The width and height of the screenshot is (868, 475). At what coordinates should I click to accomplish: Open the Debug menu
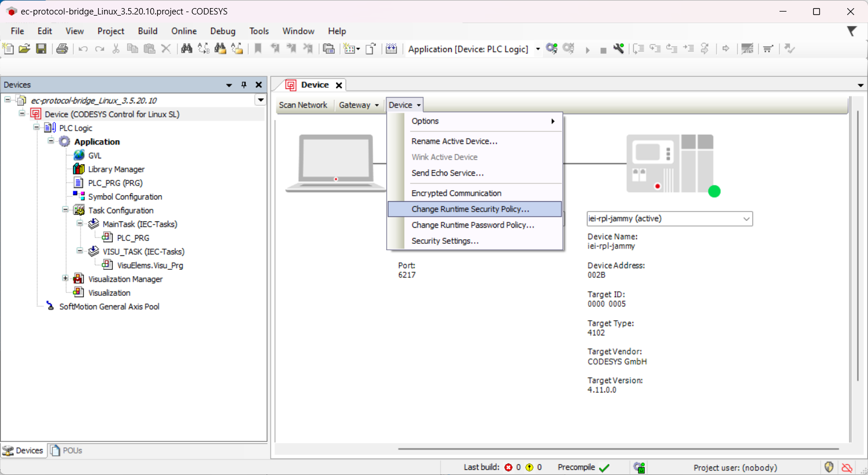pyautogui.click(x=223, y=31)
